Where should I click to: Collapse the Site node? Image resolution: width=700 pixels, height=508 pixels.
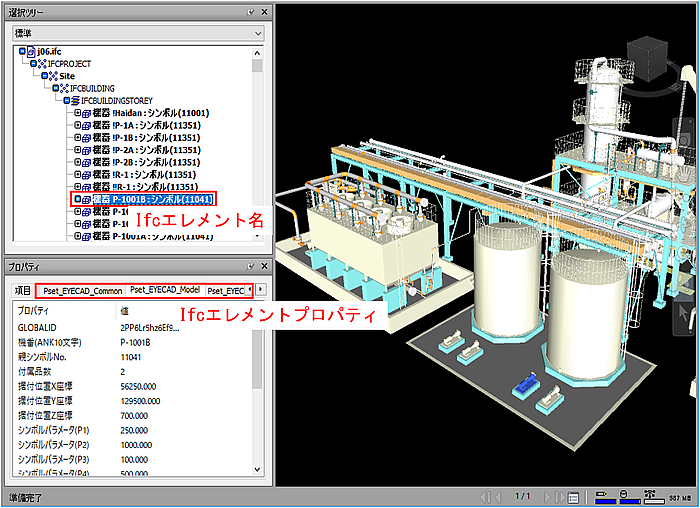click(44, 76)
